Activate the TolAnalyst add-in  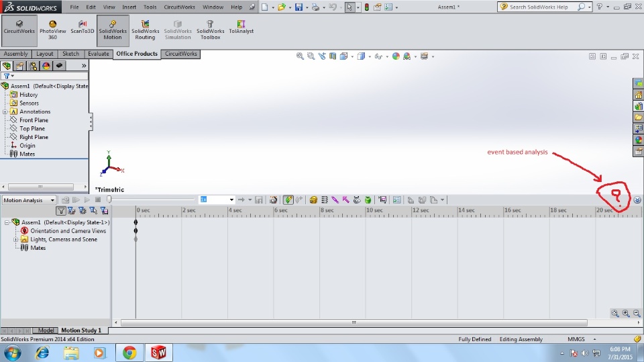[241, 28]
